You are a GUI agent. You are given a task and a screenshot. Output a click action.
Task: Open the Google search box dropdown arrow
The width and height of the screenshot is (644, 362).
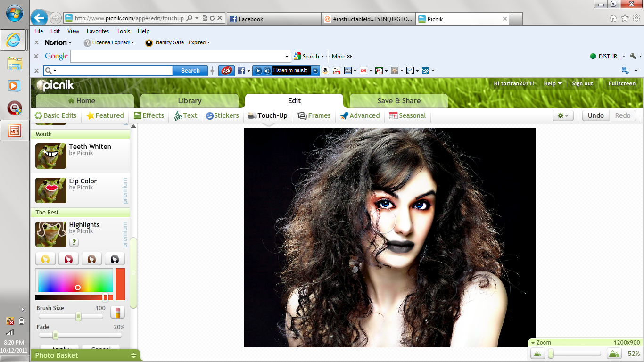287,57
